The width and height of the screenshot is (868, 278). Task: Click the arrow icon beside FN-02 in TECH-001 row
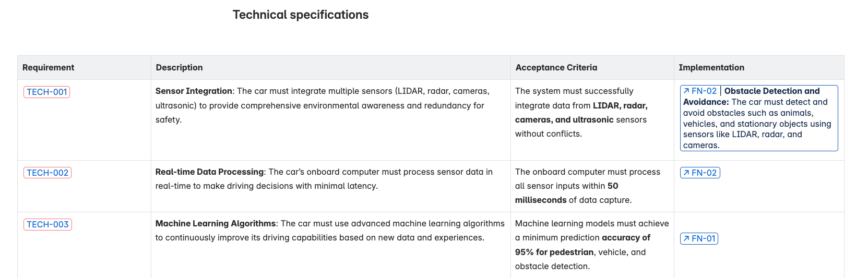[x=686, y=91]
